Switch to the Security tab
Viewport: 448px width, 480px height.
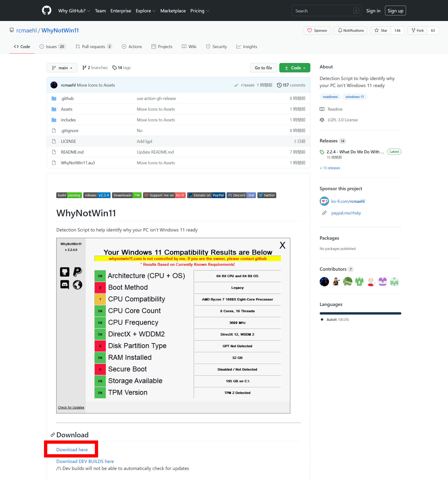216,47
